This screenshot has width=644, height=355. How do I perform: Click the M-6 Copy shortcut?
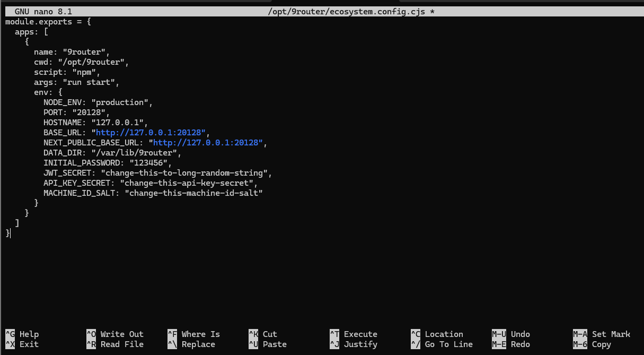[592, 344]
